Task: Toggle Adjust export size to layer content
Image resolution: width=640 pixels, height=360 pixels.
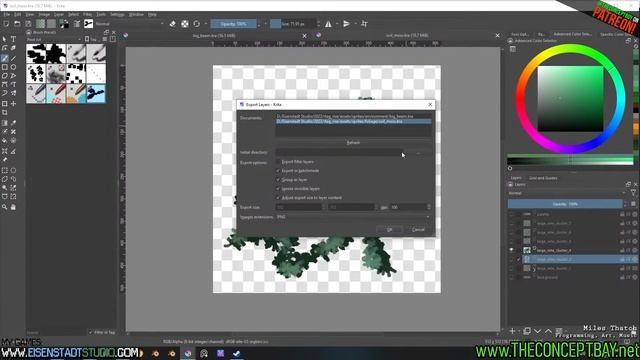Action: (x=279, y=198)
